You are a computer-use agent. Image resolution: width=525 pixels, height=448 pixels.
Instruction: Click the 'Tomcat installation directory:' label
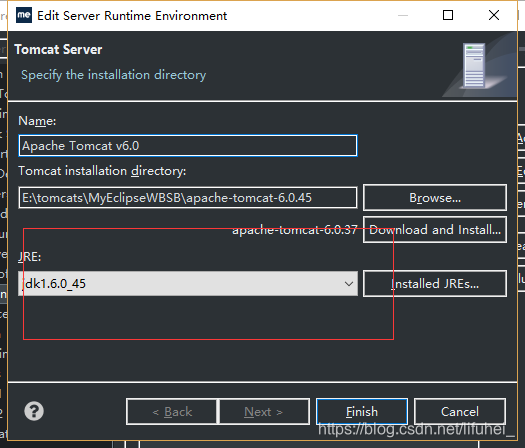pyautogui.click(x=102, y=171)
